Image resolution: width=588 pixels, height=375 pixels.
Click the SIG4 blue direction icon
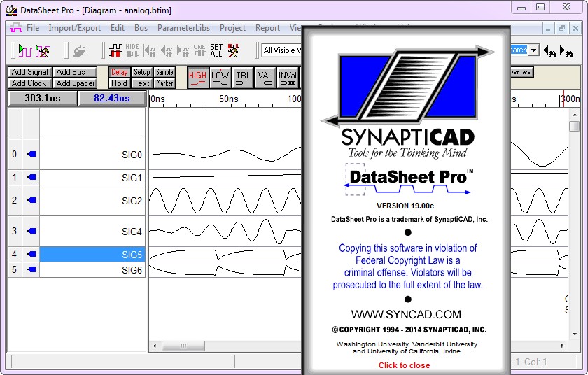[x=31, y=231]
